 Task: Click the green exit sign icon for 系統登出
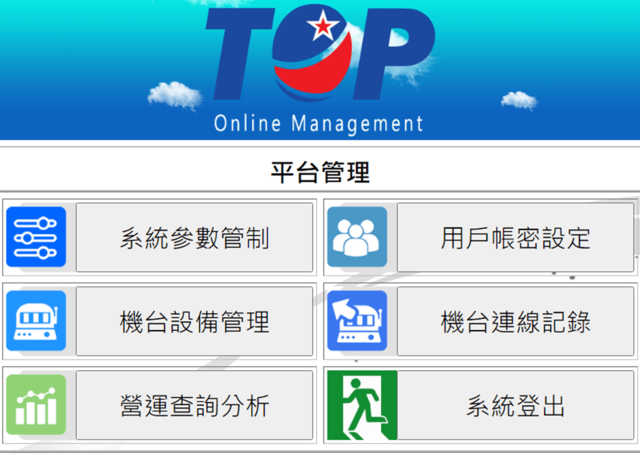pos(362,405)
